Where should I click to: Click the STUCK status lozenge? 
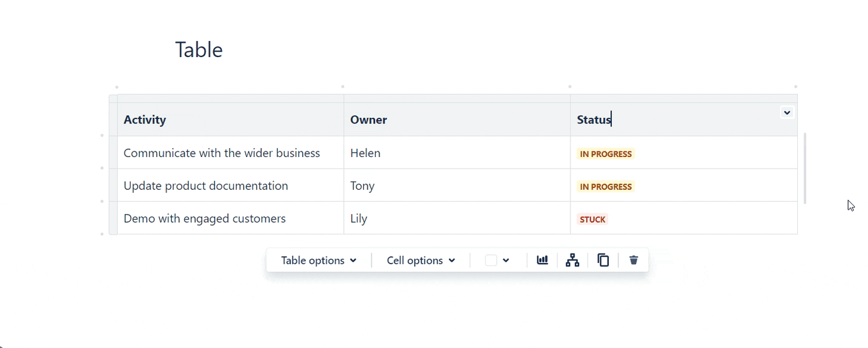coord(593,220)
